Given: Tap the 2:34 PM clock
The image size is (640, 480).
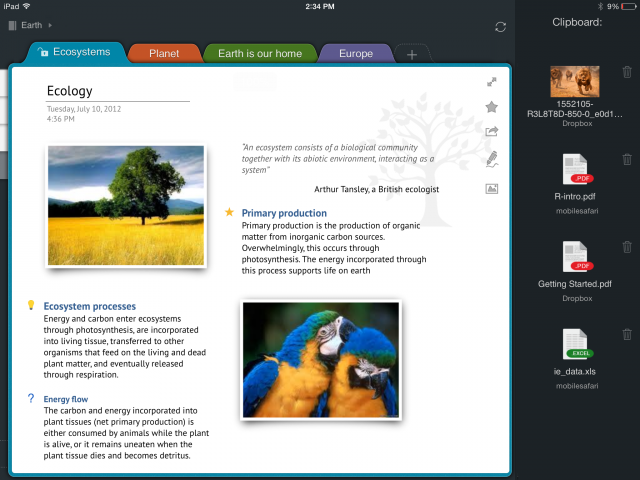Looking at the screenshot, I should point(320,7).
